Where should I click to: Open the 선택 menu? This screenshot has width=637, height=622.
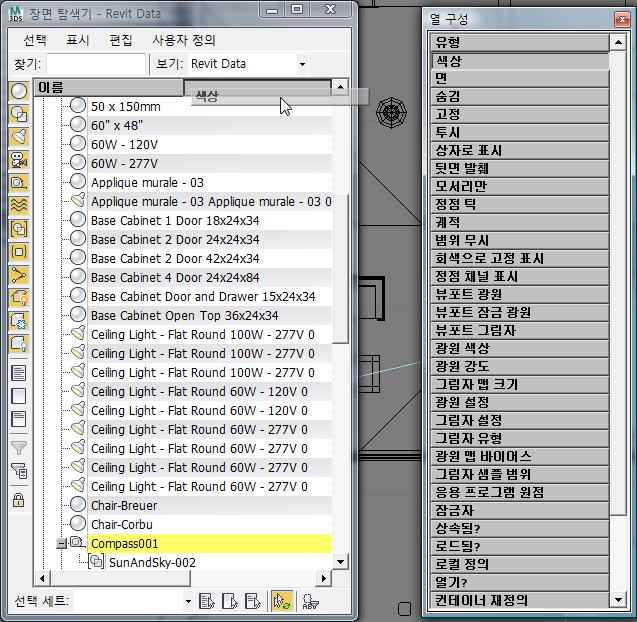35,40
